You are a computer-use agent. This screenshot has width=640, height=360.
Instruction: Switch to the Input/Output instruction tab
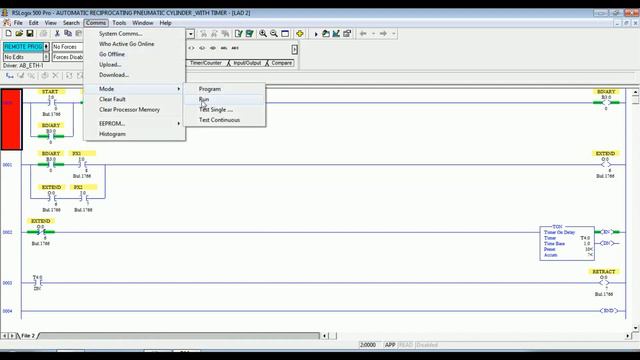247,63
